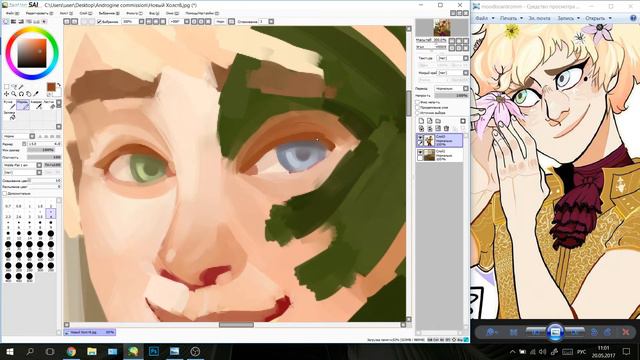Select the move tool in SAI

click(x=6, y=94)
